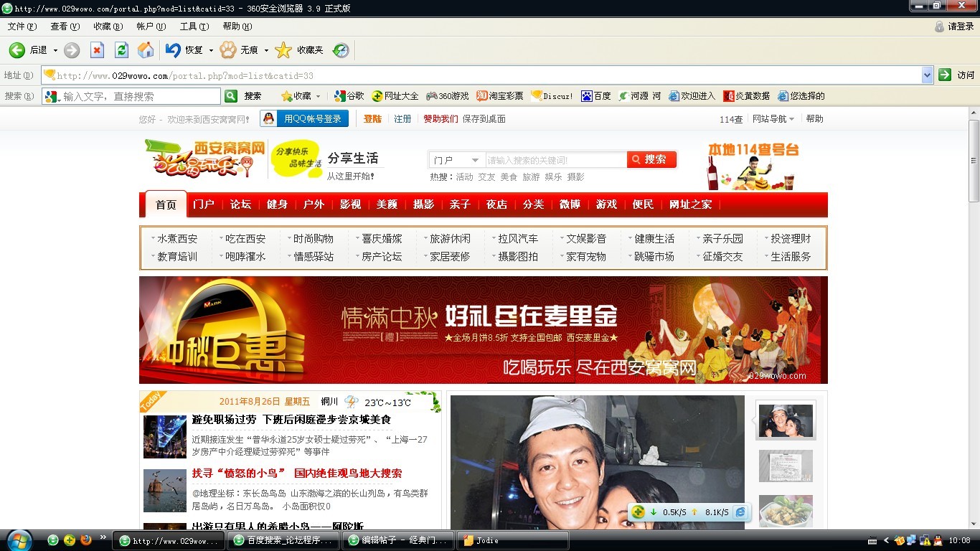Go to the home page house icon
This screenshot has width=980, height=551.
coord(146,50)
